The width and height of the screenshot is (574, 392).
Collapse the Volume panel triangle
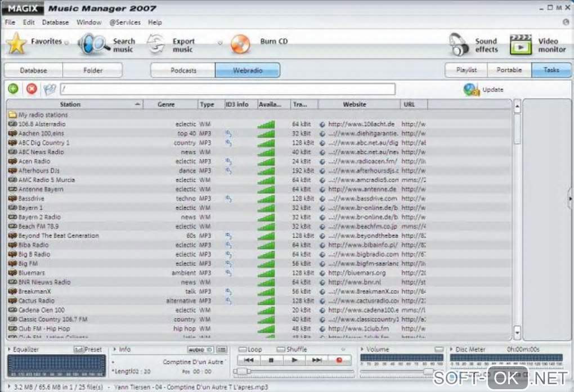point(362,350)
